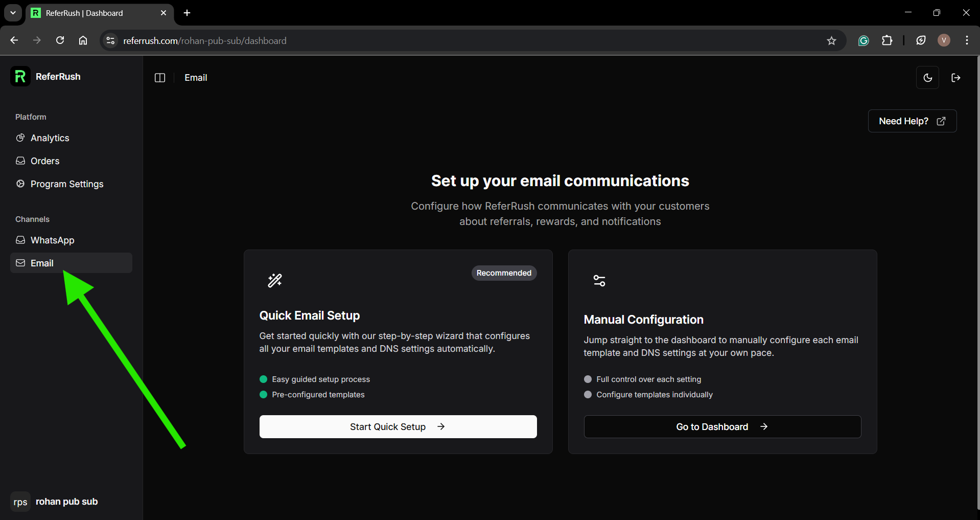The height and width of the screenshot is (520, 980).
Task: Click the browser home icon
Action: pos(83,40)
